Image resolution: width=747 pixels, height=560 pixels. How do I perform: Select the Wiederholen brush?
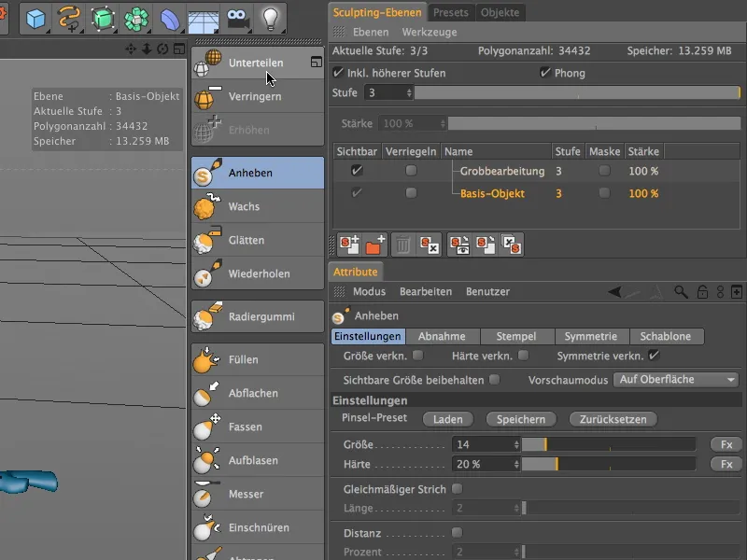pyautogui.click(x=258, y=273)
